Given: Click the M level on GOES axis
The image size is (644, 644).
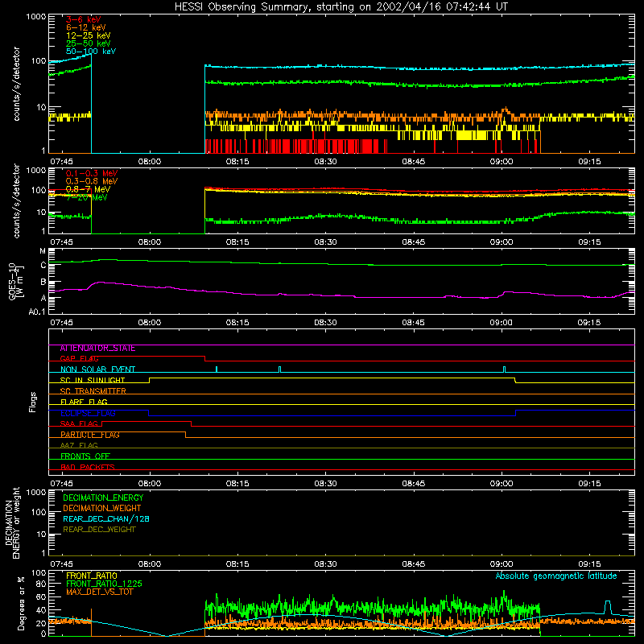Looking at the screenshot, I should [x=43, y=251].
